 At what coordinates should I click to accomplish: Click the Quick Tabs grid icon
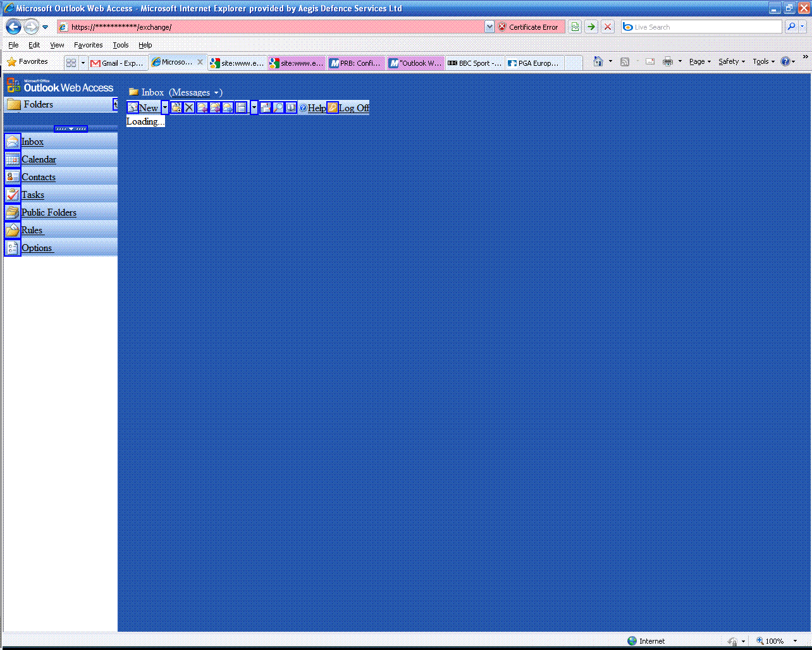71,63
